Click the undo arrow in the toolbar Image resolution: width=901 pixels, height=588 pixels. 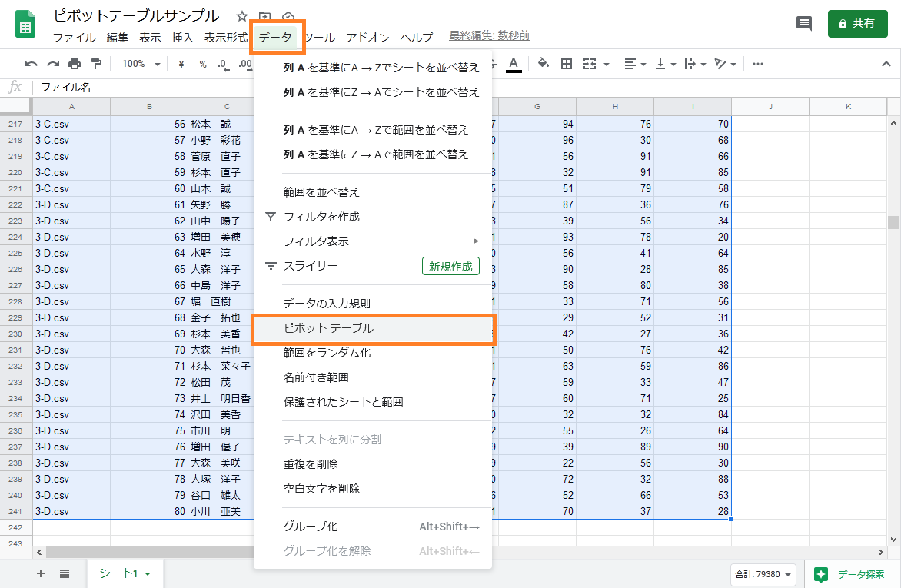point(31,64)
